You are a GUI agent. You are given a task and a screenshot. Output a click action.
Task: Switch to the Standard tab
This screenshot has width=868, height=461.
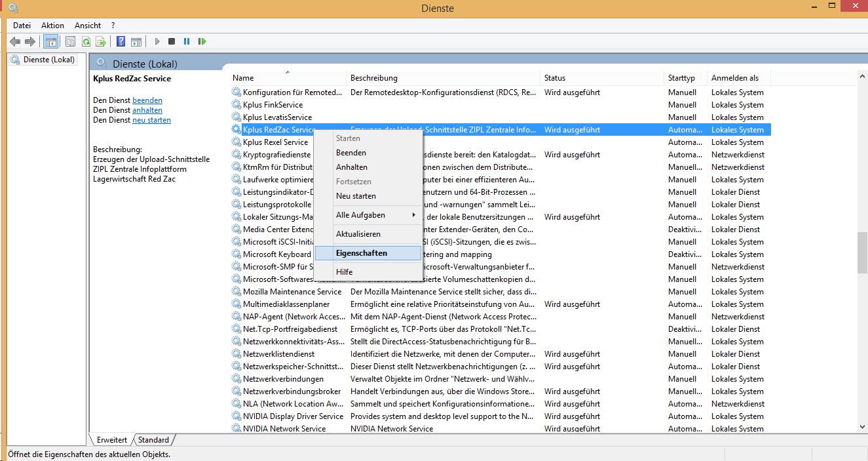(x=154, y=440)
